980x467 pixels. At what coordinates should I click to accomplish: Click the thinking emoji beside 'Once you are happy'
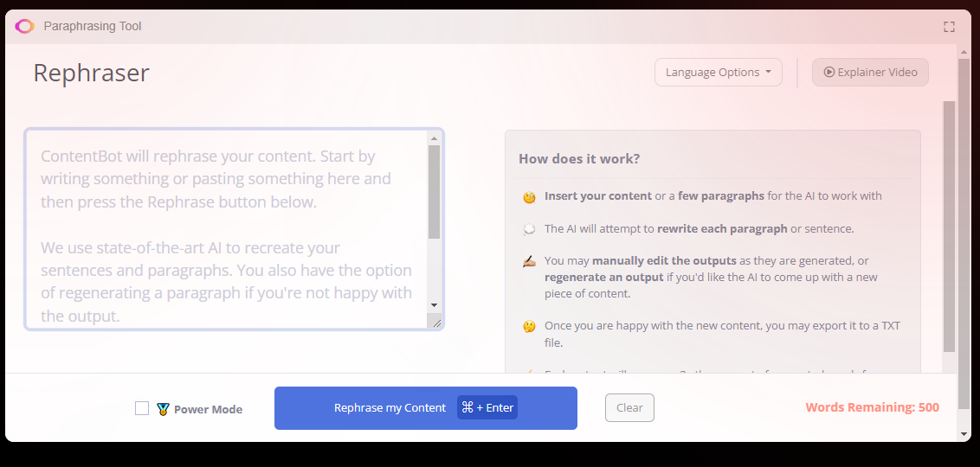click(529, 327)
